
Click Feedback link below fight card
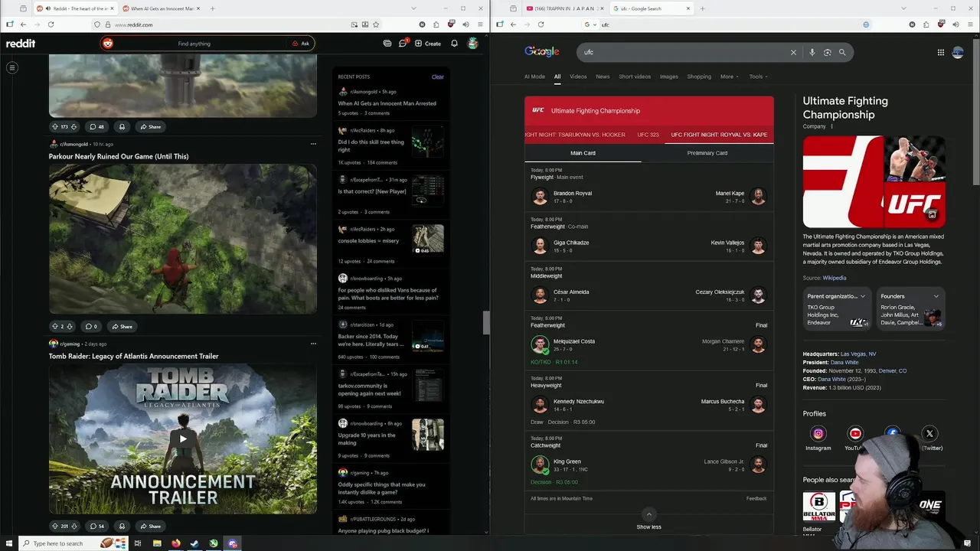click(756, 498)
